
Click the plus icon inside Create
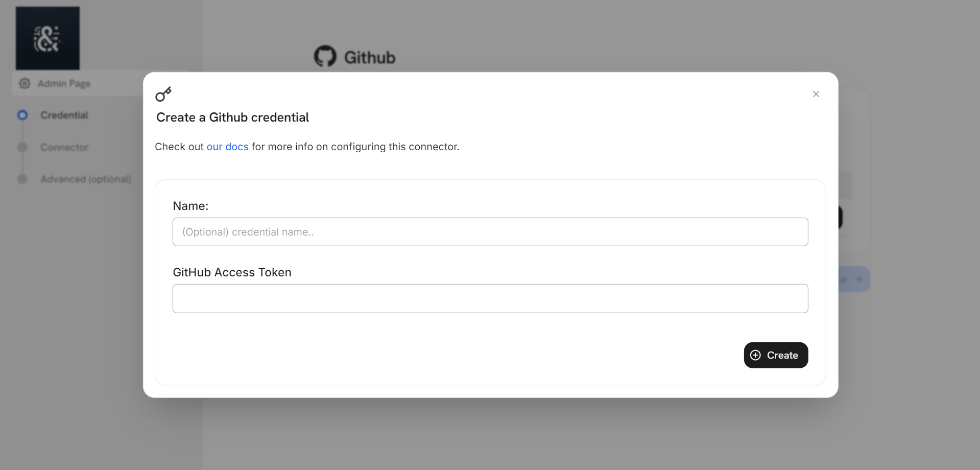(756, 355)
